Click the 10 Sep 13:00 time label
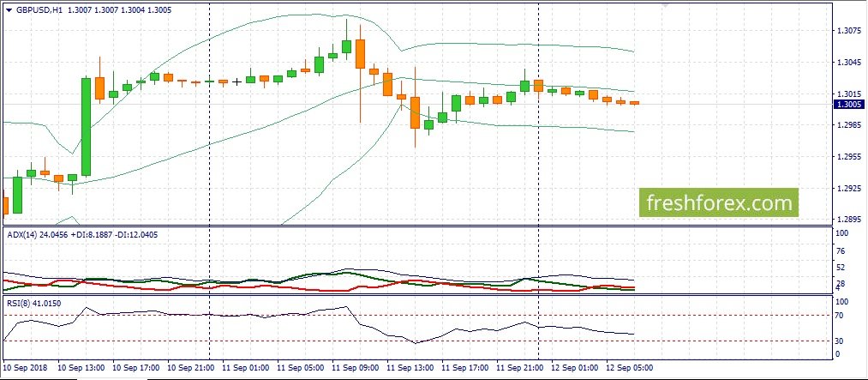This screenshot has height=380, width=868. 81,368
